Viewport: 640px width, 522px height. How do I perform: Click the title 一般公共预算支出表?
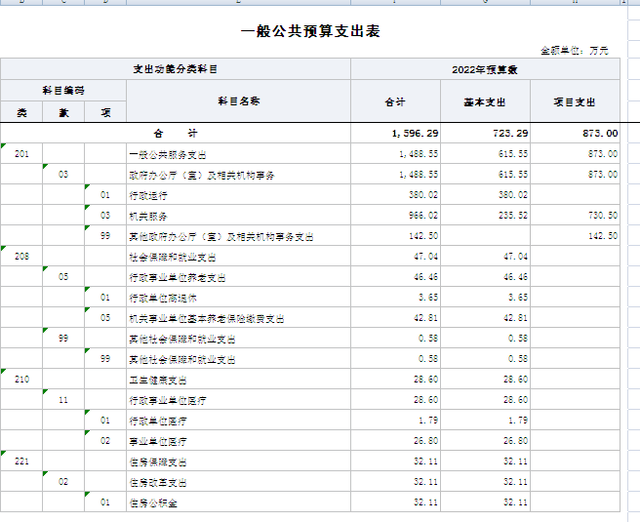click(x=310, y=31)
